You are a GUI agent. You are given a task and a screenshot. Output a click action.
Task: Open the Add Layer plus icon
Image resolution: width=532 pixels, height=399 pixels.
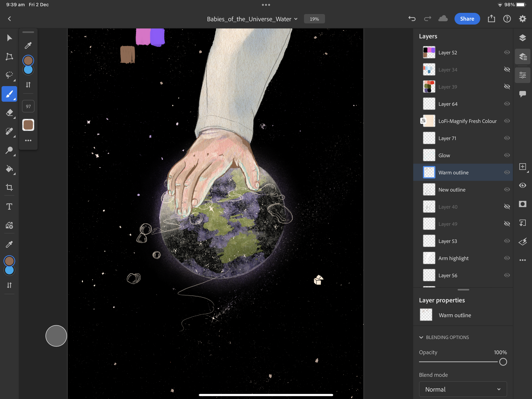click(x=522, y=167)
